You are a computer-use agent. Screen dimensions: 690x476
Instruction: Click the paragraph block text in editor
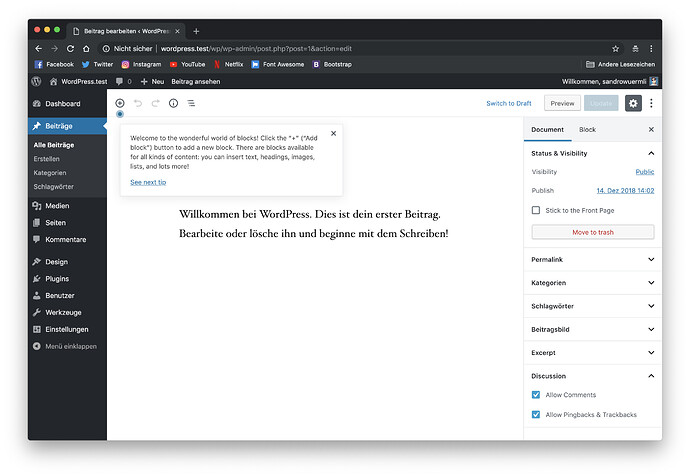point(314,224)
